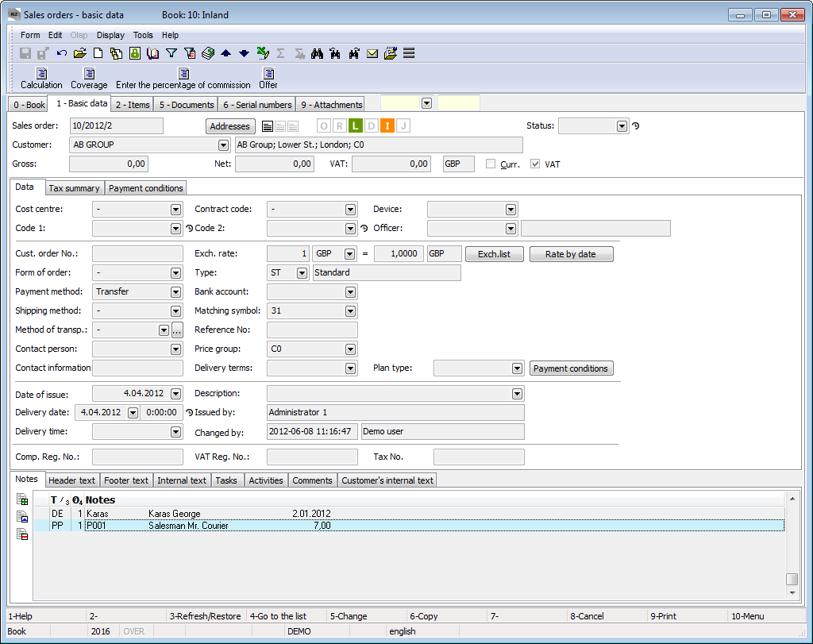Open the Customer dropdown
This screenshot has width=813, height=644.
223,145
